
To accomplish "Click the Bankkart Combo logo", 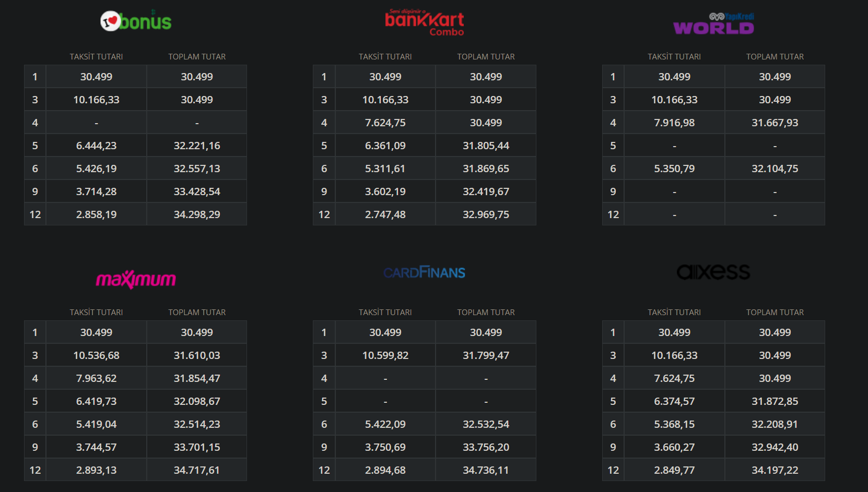I will pos(424,22).
